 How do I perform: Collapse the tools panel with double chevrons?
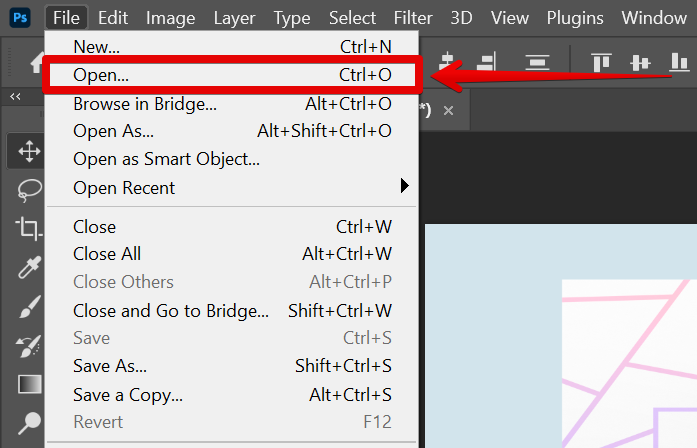(16, 96)
